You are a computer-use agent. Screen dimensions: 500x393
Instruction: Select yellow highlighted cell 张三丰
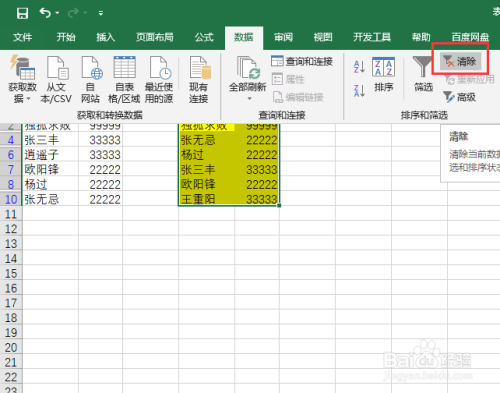click(206, 169)
